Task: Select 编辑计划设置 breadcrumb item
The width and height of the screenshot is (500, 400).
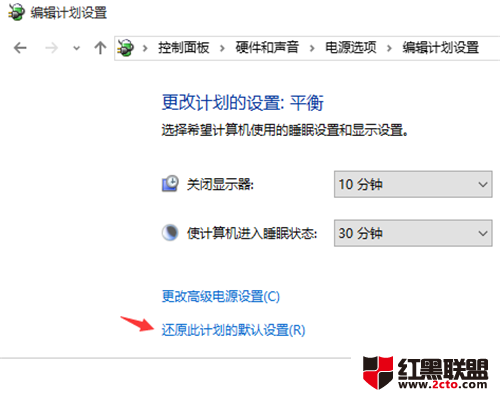Action: (441, 48)
